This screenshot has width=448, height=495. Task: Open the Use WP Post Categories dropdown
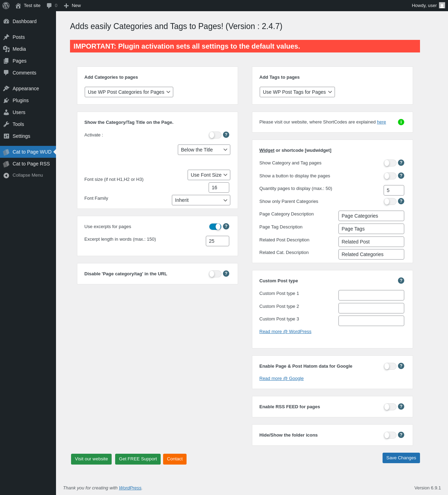pyautogui.click(x=129, y=92)
